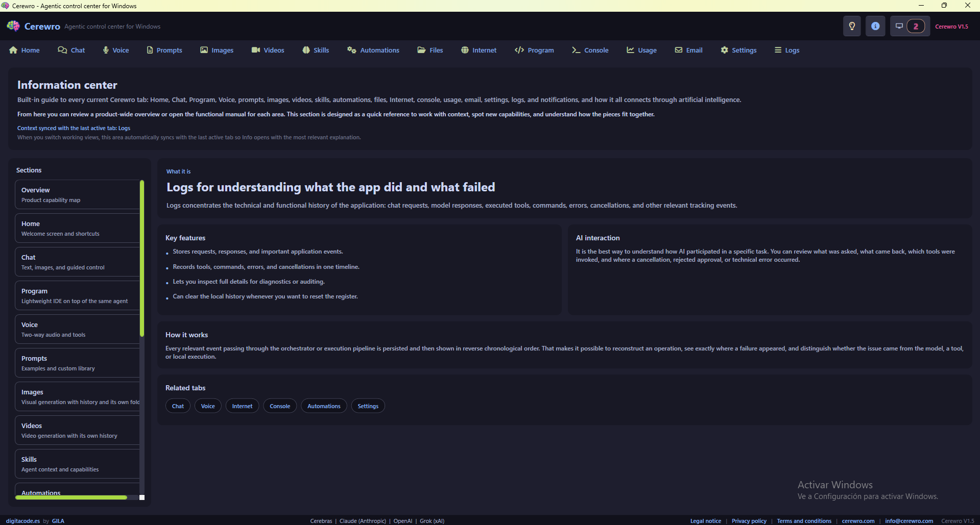Open the digitacode.es footer link

tap(23, 521)
